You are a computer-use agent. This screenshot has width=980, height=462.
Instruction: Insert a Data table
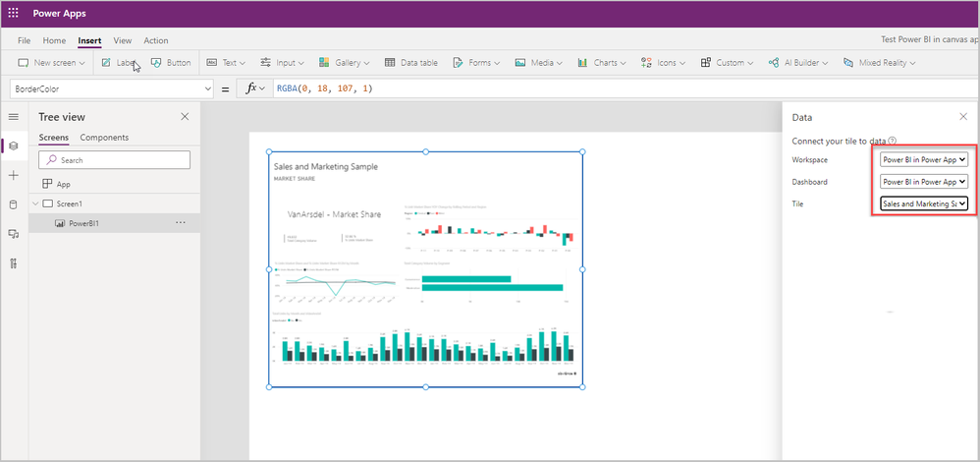[x=410, y=63]
